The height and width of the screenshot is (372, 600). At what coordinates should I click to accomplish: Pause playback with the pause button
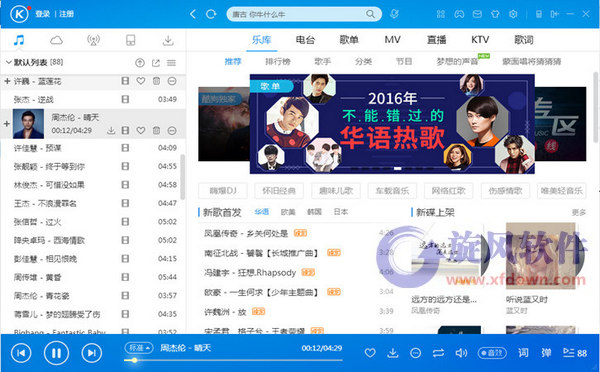pyautogui.click(x=56, y=353)
